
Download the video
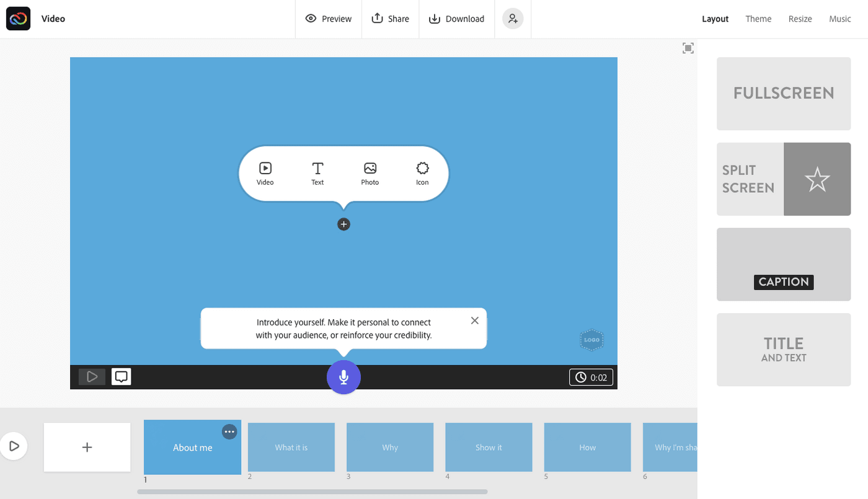[x=456, y=19]
